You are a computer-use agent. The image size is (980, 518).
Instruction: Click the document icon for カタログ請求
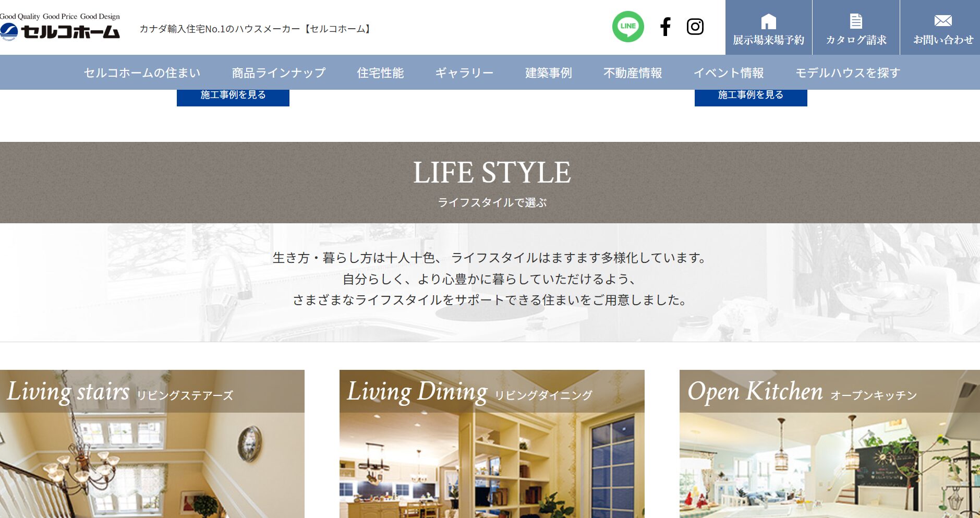click(856, 21)
